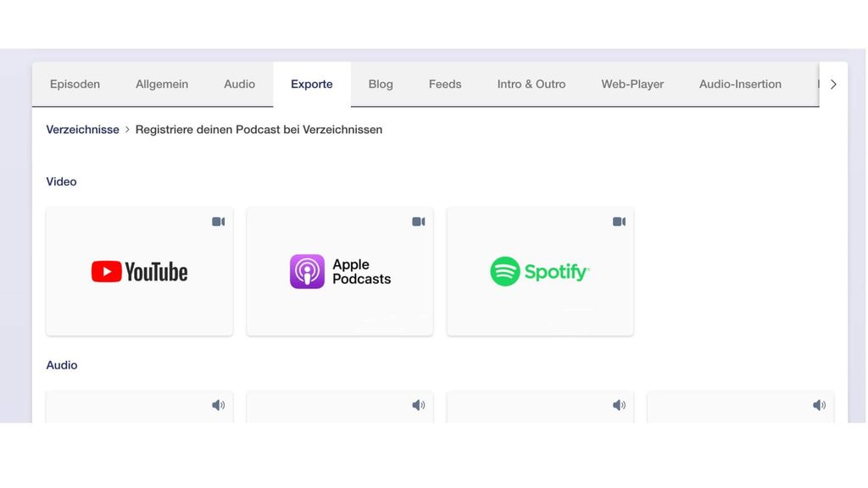Click the YouTube logo

pyautogui.click(x=140, y=272)
